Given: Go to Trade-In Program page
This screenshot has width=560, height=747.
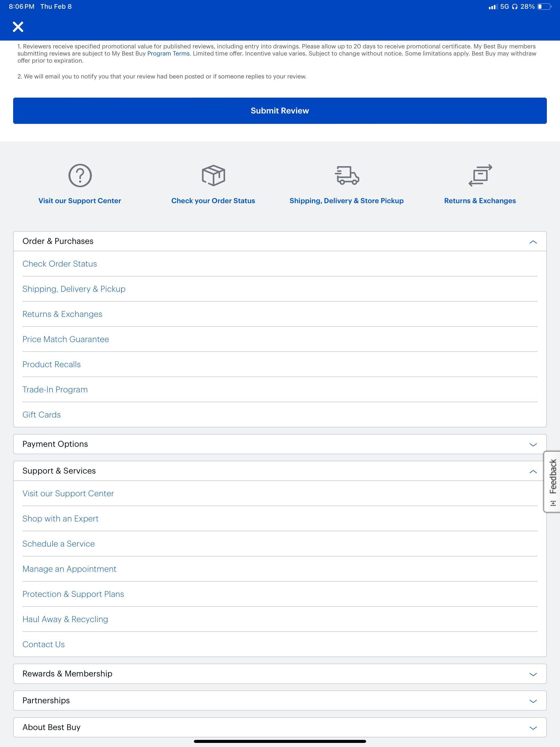Looking at the screenshot, I should click(55, 389).
